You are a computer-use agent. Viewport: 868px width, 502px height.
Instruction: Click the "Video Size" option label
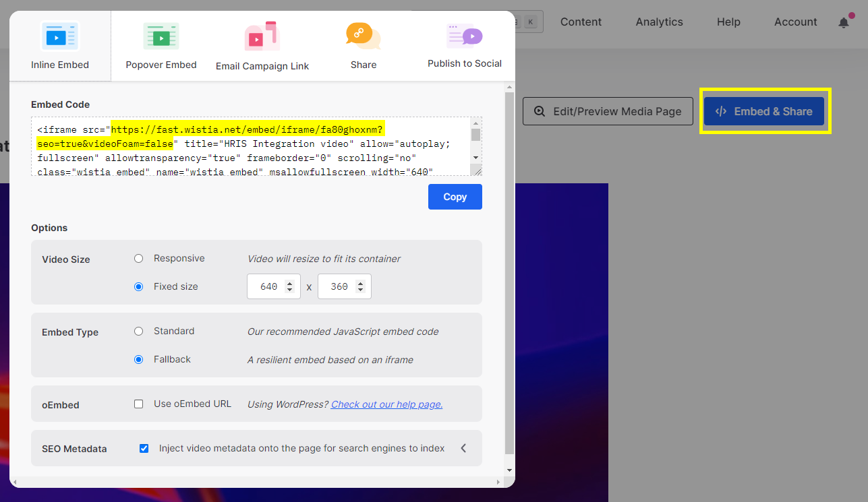coord(66,259)
